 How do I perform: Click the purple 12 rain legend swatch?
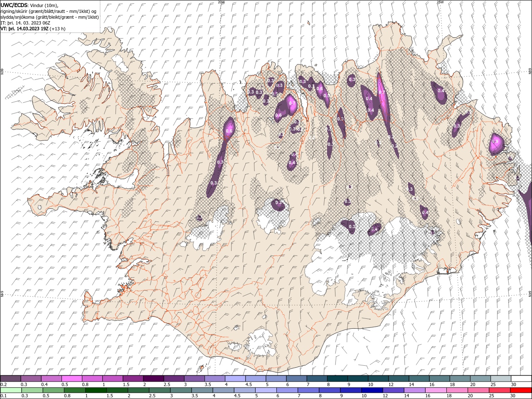393,390
